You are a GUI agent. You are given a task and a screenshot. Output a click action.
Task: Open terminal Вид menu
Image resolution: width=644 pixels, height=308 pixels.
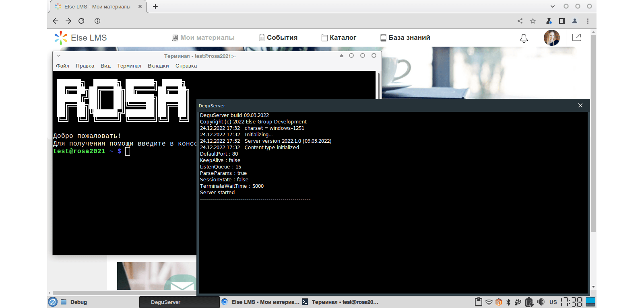tap(105, 66)
